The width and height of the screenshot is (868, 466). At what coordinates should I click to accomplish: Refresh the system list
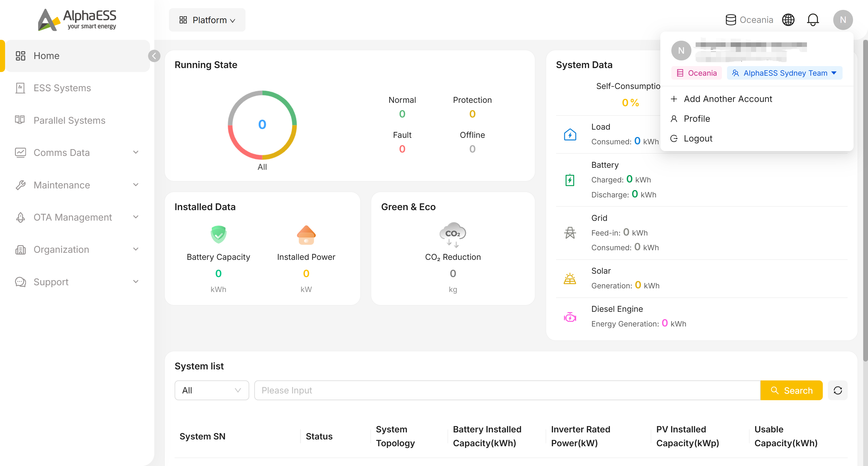pyautogui.click(x=837, y=390)
